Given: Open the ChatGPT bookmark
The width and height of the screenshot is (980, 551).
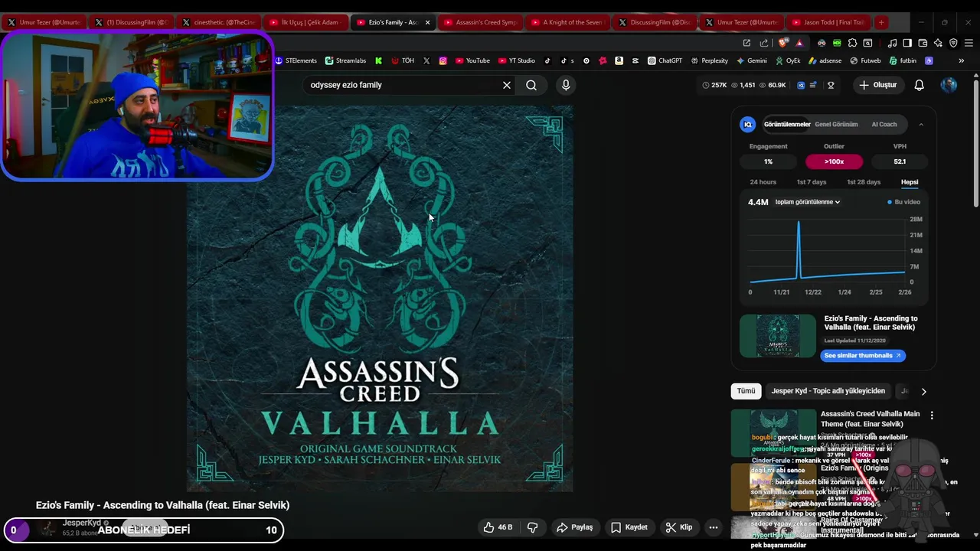Looking at the screenshot, I should [x=665, y=60].
